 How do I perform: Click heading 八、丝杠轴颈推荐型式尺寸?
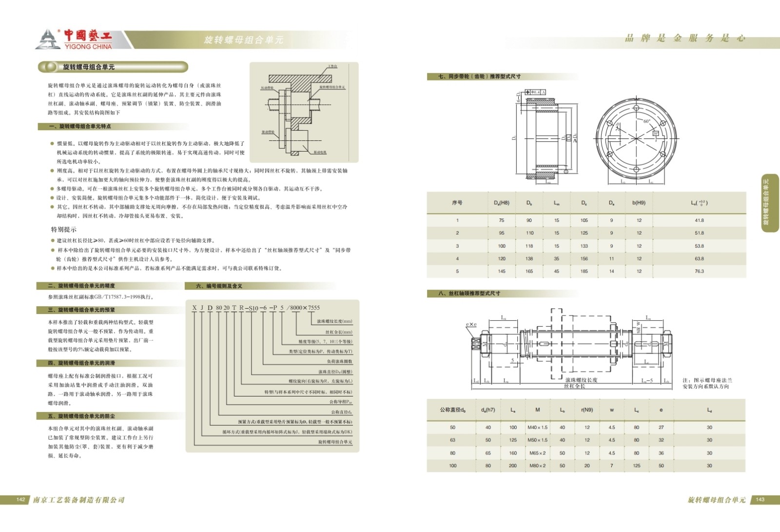click(x=469, y=294)
